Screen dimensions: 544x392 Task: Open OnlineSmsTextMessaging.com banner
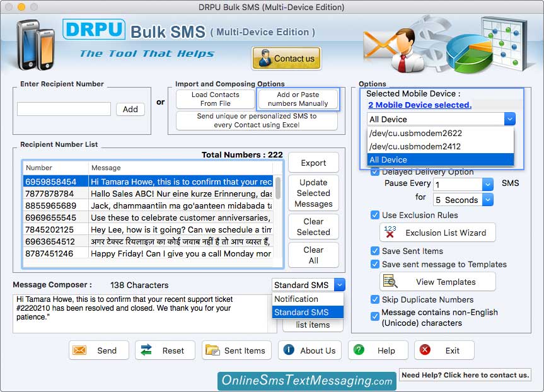tap(307, 381)
